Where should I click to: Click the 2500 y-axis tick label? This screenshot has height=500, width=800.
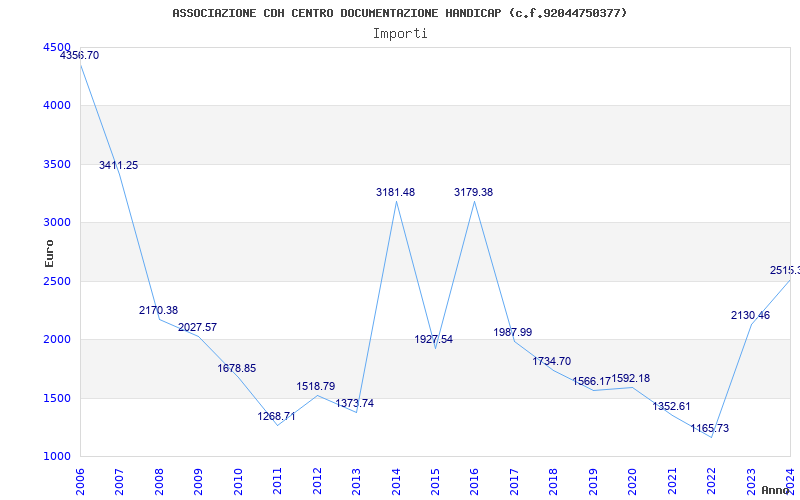coord(57,281)
